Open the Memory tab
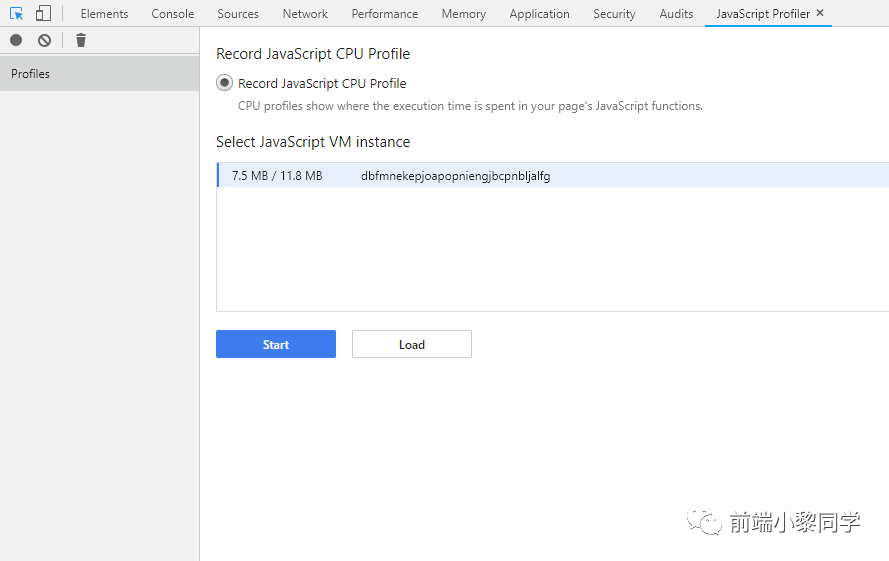The width and height of the screenshot is (889, 561). pos(463,14)
